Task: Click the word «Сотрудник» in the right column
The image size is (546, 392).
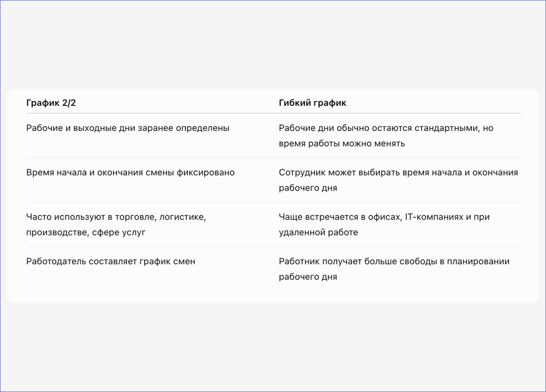Action: click(301, 173)
